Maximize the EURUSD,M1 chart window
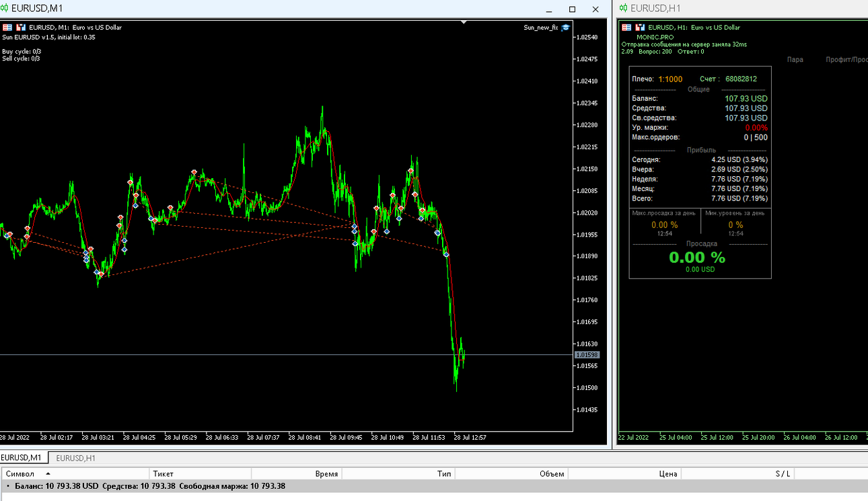The width and height of the screenshot is (868, 501). [x=573, y=9]
